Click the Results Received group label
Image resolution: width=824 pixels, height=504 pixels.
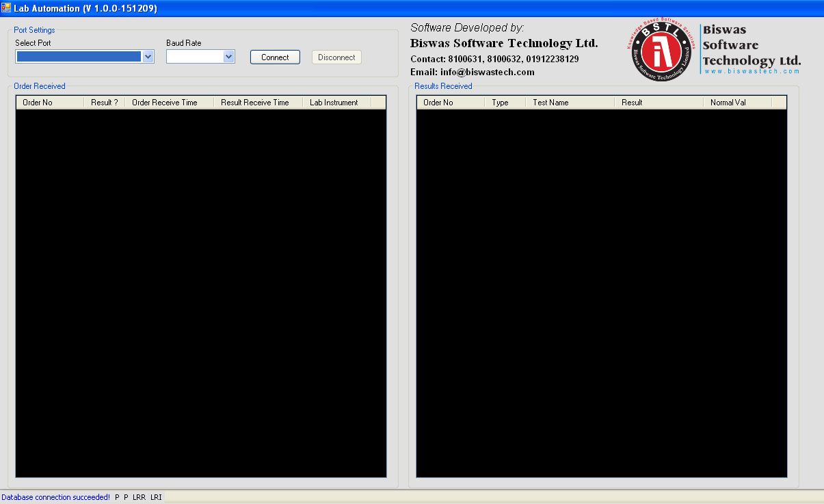pyautogui.click(x=443, y=86)
